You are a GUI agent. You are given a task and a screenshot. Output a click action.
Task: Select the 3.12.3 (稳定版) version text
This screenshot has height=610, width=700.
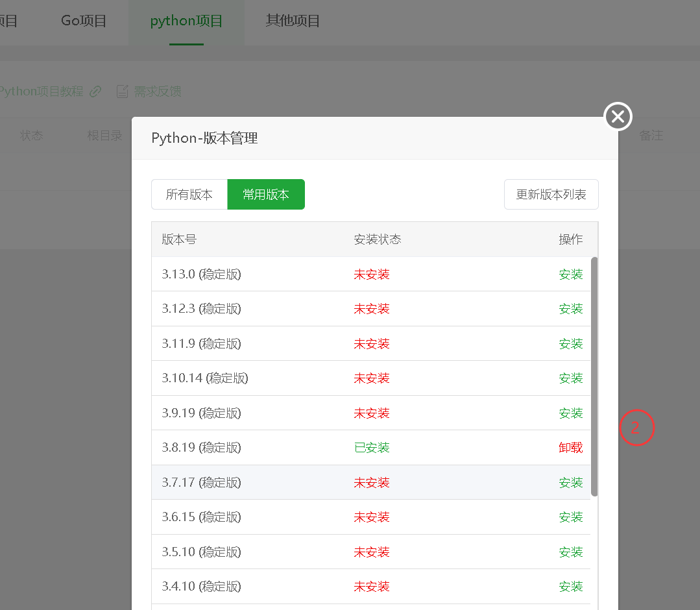[x=201, y=309]
